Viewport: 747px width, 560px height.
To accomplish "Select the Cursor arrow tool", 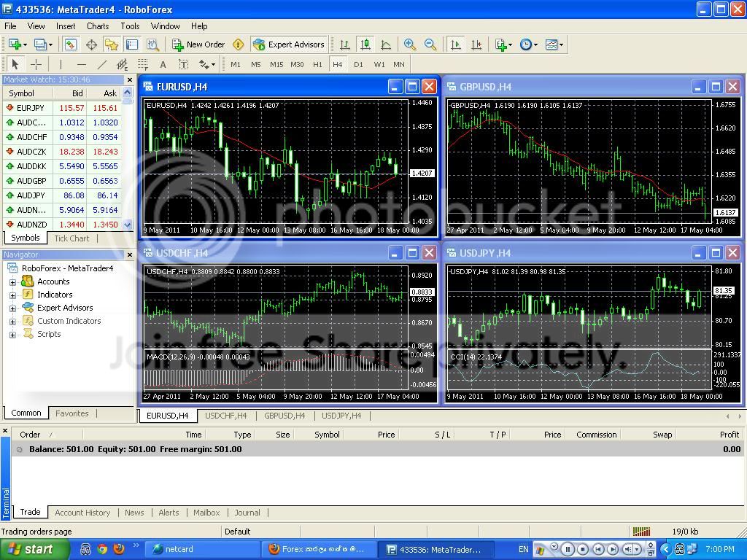I will [15, 64].
